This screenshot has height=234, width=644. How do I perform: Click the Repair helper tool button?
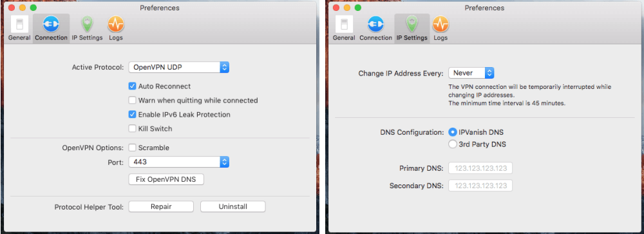click(161, 206)
